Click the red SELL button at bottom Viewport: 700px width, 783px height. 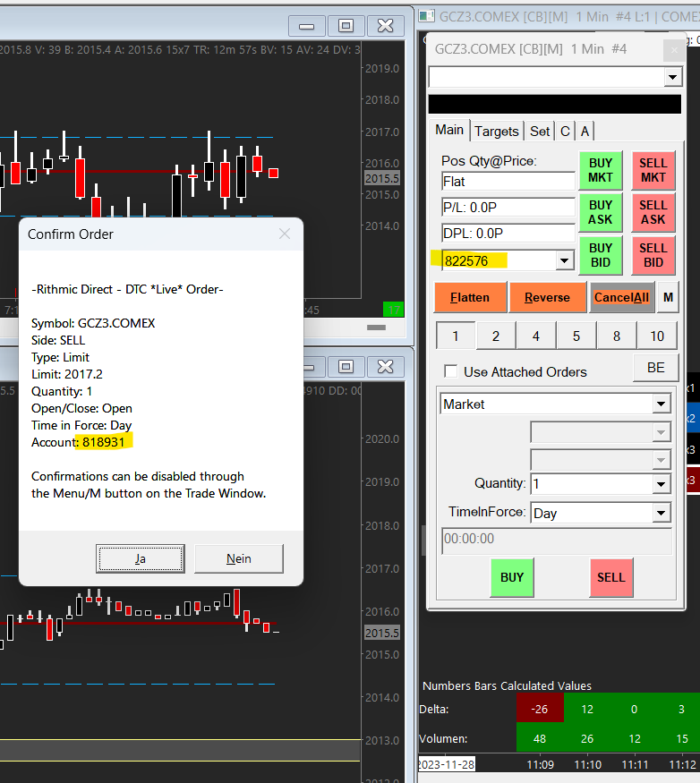tap(611, 577)
